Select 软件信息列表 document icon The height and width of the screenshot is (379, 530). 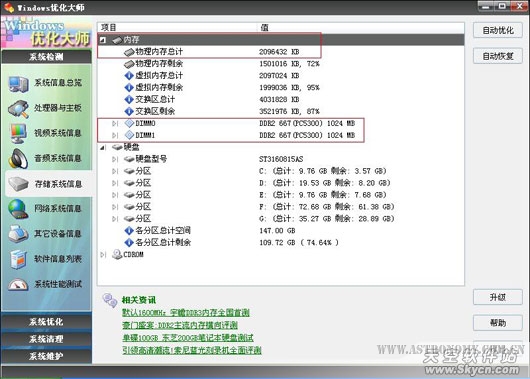coord(18,259)
